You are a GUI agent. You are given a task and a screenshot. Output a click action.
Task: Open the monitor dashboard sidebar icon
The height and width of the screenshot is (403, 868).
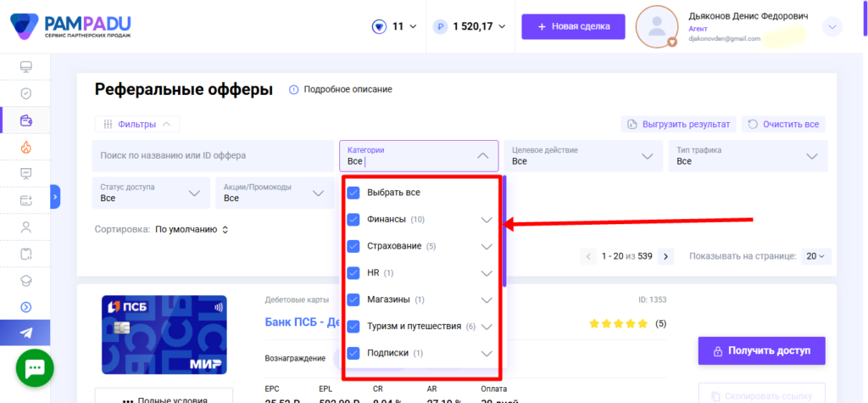click(25, 67)
